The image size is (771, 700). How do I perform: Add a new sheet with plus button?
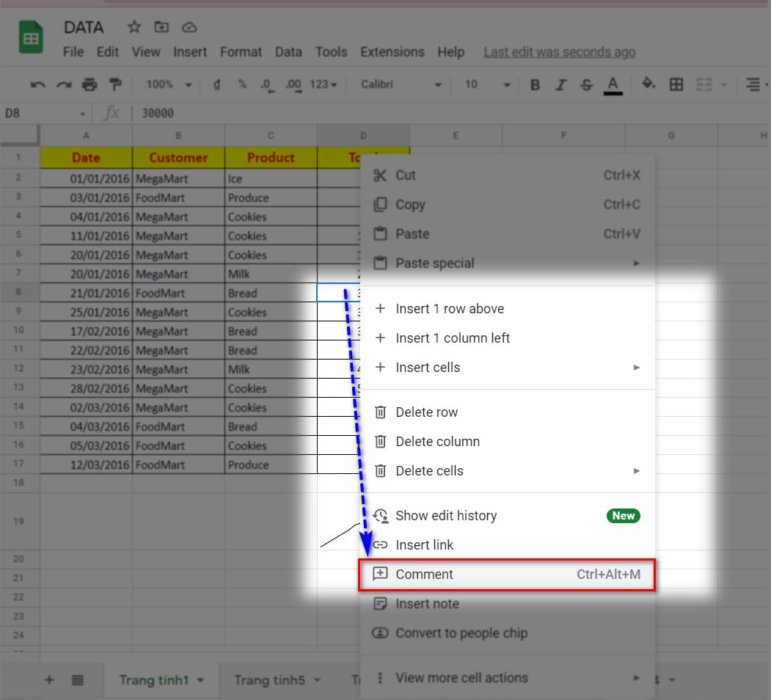49,680
